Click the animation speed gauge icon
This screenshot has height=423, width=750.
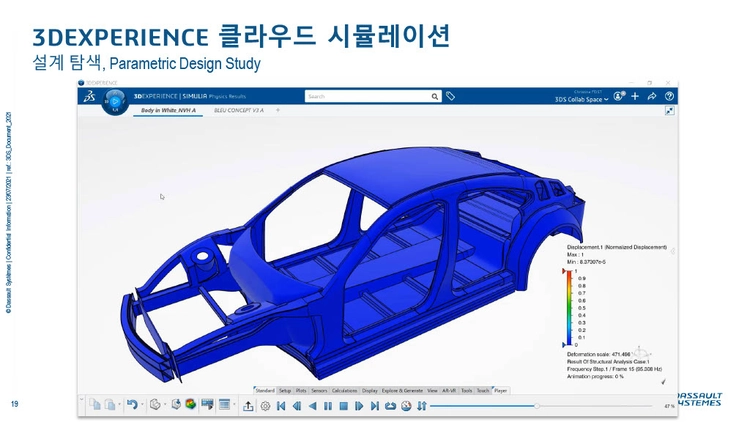pyautogui.click(x=406, y=406)
